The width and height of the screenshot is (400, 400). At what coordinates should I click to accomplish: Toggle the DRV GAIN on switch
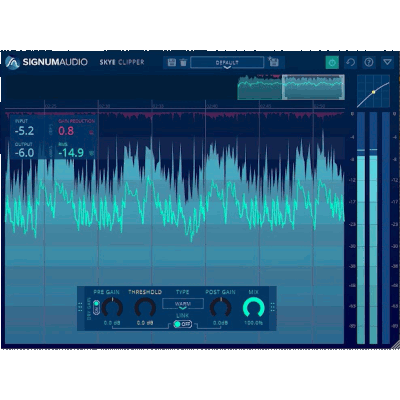pyautogui.click(x=96, y=307)
